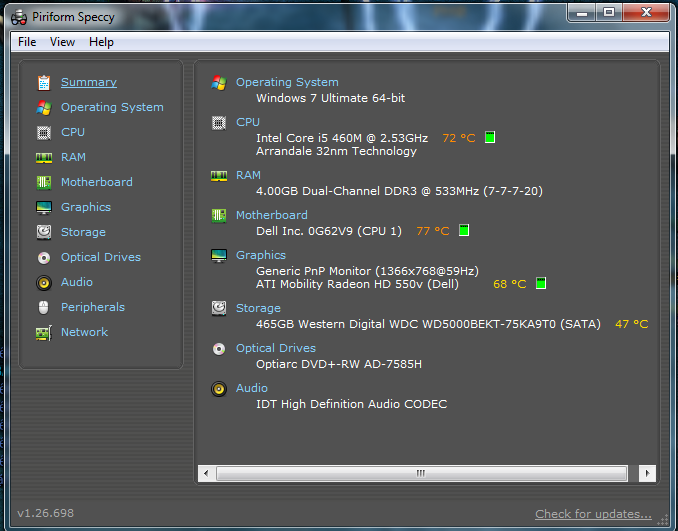
Task: Open the Audio section from sidebar
Action: coord(77,282)
